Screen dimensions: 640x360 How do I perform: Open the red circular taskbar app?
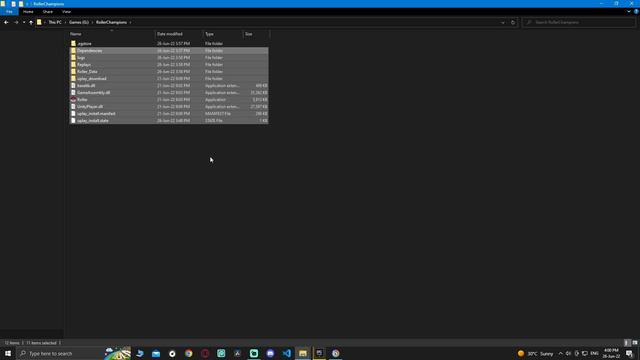click(x=205, y=353)
